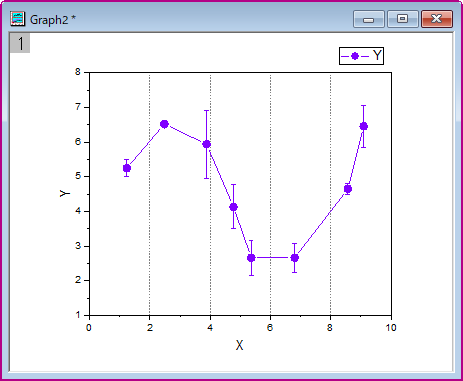Maximize the Graph2 window
Screen dimensions: 463x381
[x=403, y=19]
